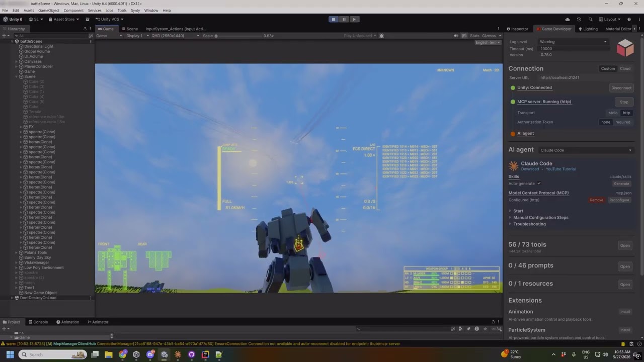Open the Package Manager store icon
644x362 pixels.
[88, 19]
